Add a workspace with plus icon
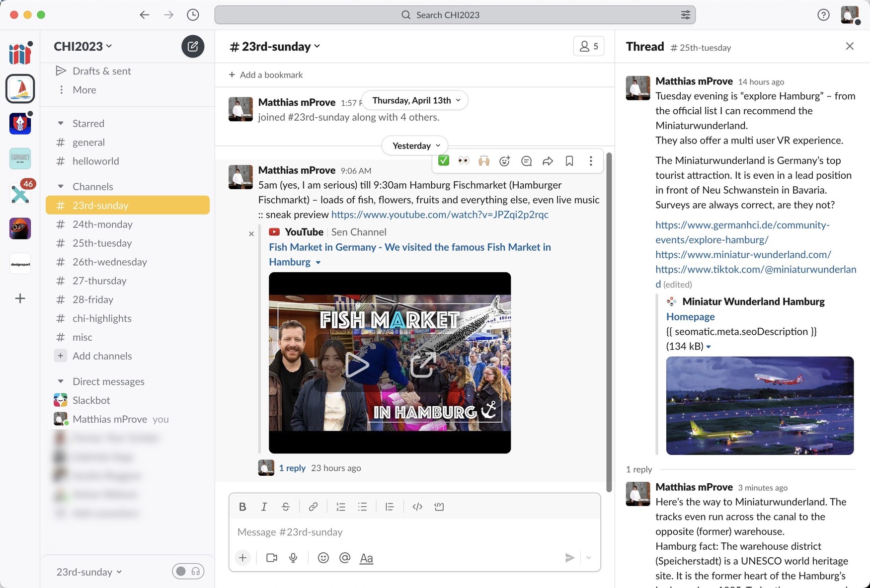Viewport: 870px width, 588px height. tap(20, 298)
